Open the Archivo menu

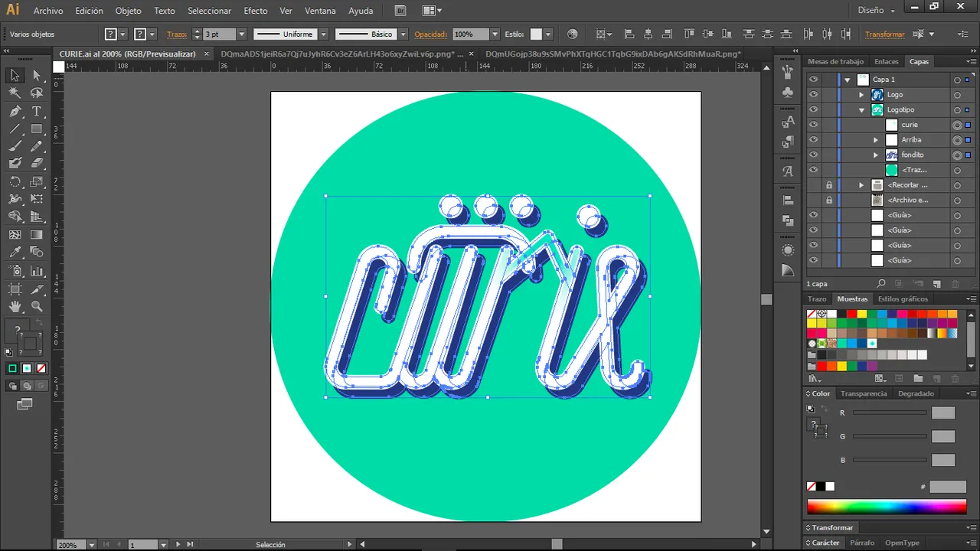point(48,11)
